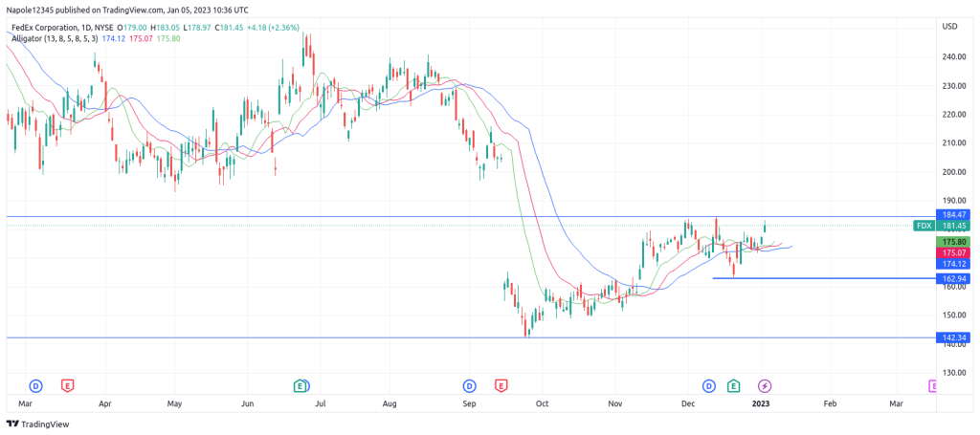Click the high value H183.05
This screenshot has height=435, width=980.
click(165, 28)
